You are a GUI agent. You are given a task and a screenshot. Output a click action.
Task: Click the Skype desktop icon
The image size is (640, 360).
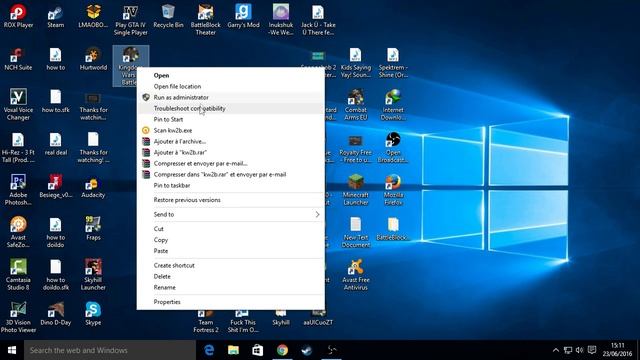pos(93,313)
